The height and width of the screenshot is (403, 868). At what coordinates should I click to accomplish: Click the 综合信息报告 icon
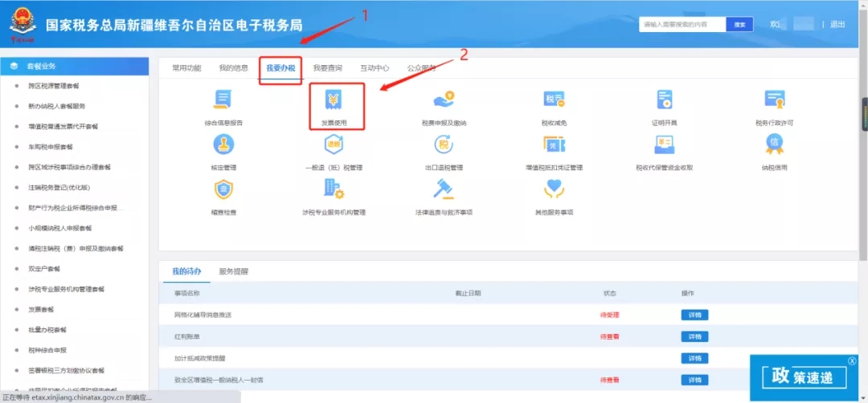tap(223, 101)
